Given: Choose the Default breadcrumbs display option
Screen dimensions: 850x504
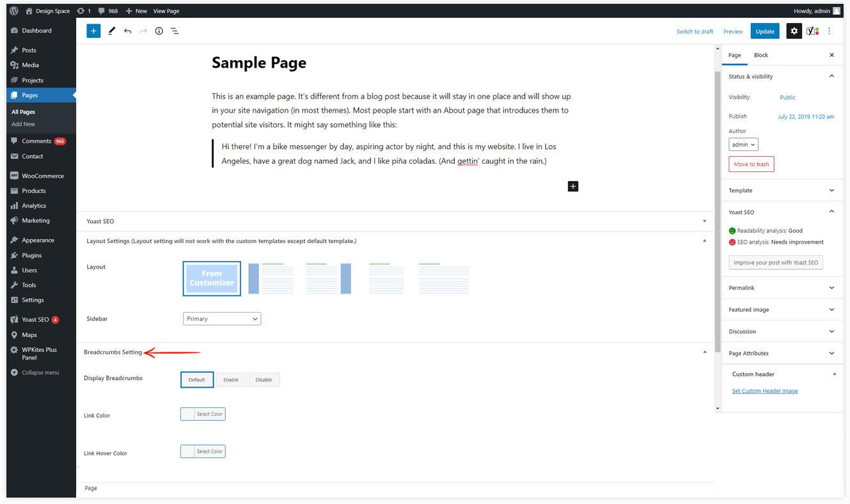Looking at the screenshot, I should tap(197, 379).
